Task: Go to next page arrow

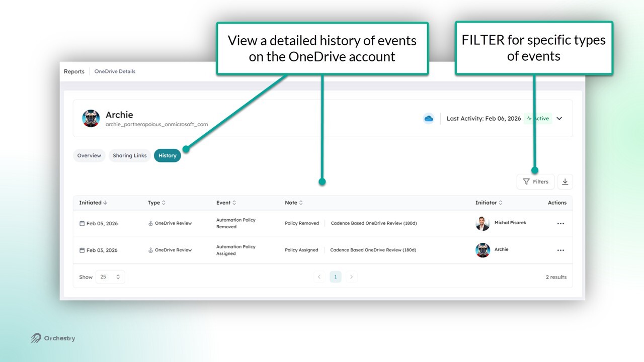Action: point(352,277)
